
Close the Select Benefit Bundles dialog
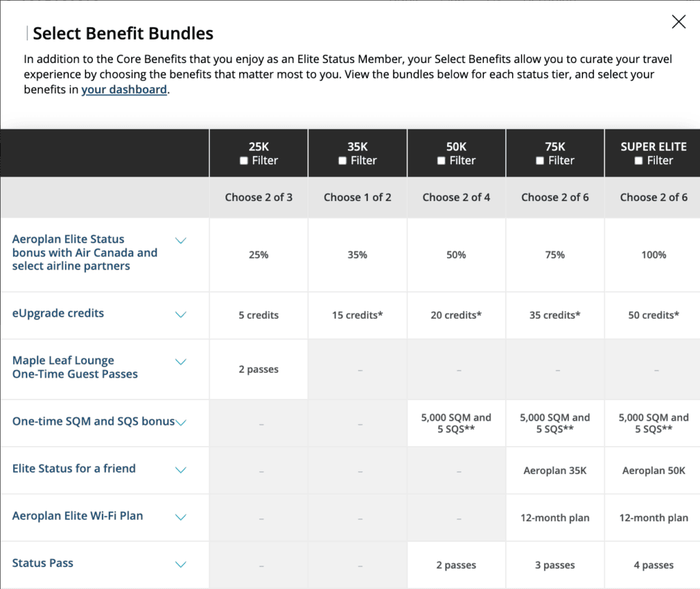678,22
